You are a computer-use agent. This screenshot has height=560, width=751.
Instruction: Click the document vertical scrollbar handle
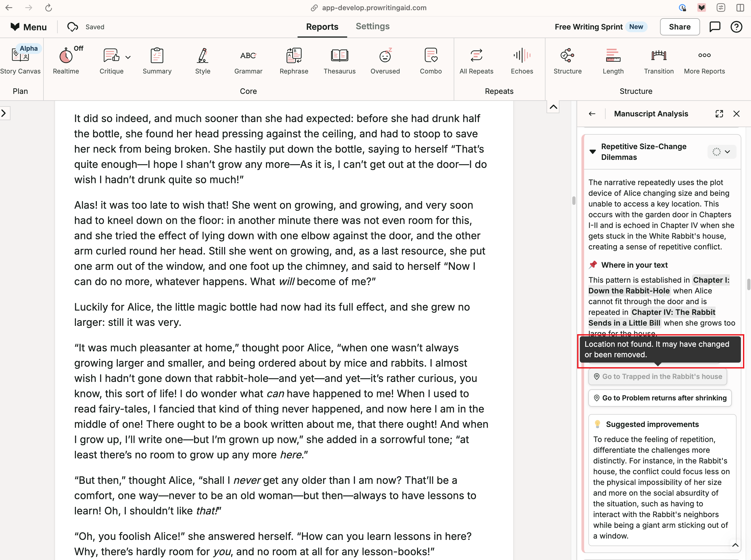click(574, 201)
